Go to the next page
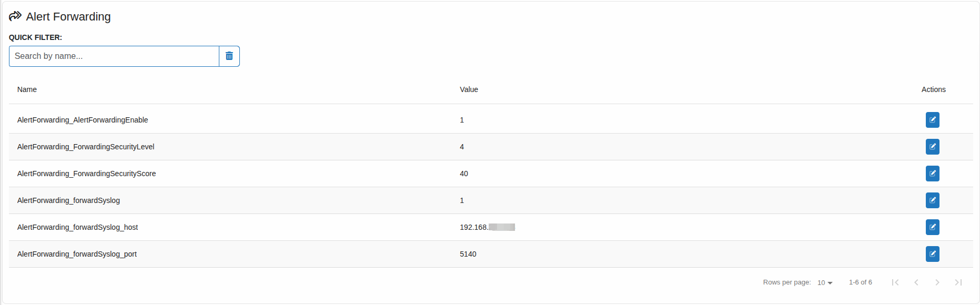 (937, 282)
